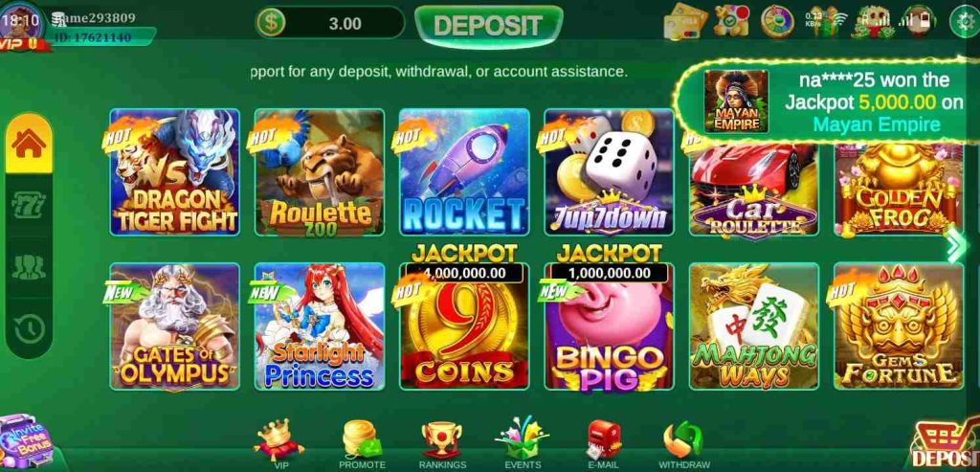Open the VIP crown icon
980x472 pixels.
coord(279,440)
